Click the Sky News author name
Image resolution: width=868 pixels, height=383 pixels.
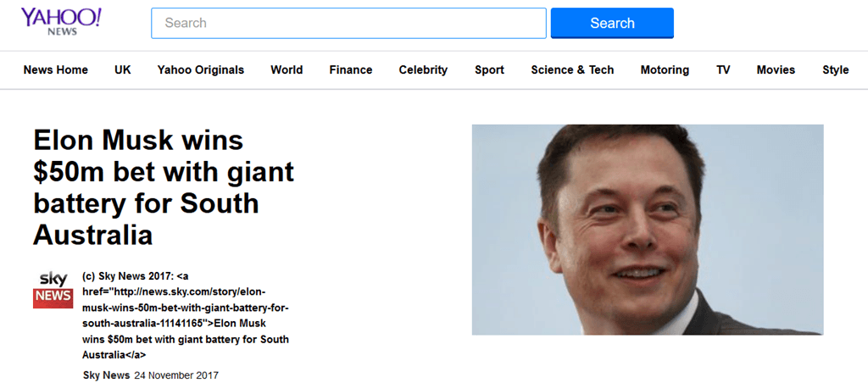click(x=106, y=375)
